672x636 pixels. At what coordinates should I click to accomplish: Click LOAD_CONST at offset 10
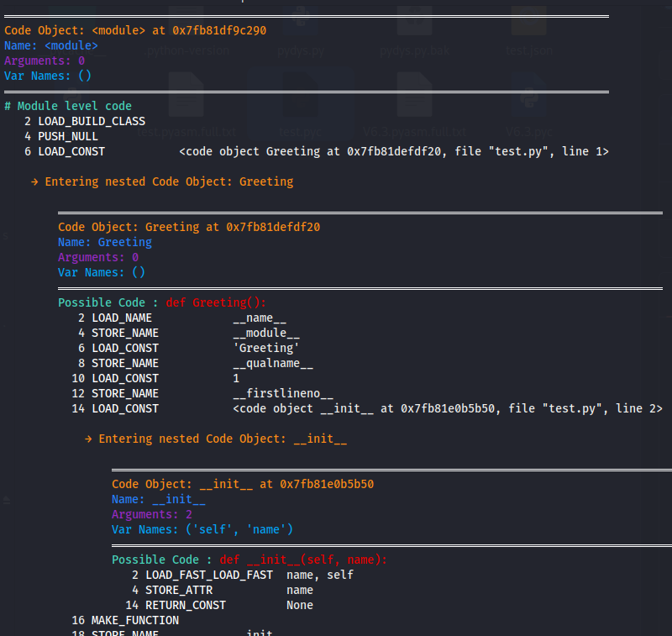[124, 378]
